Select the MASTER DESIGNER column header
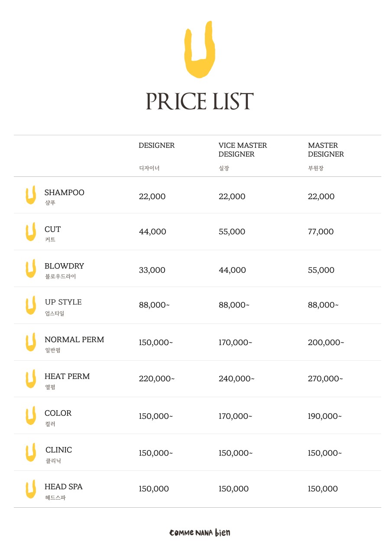Viewport: 392px width, 555px height. coord(326,150)
